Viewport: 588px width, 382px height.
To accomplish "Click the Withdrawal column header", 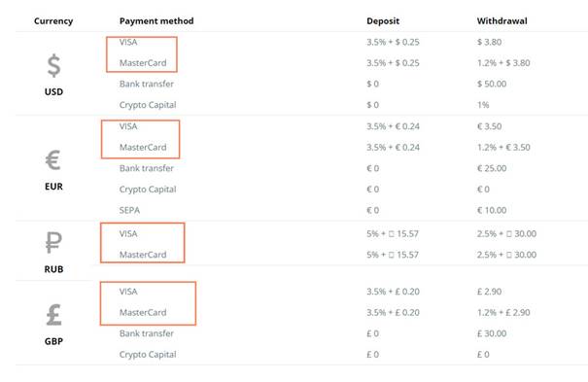I will tap(502, 21).
